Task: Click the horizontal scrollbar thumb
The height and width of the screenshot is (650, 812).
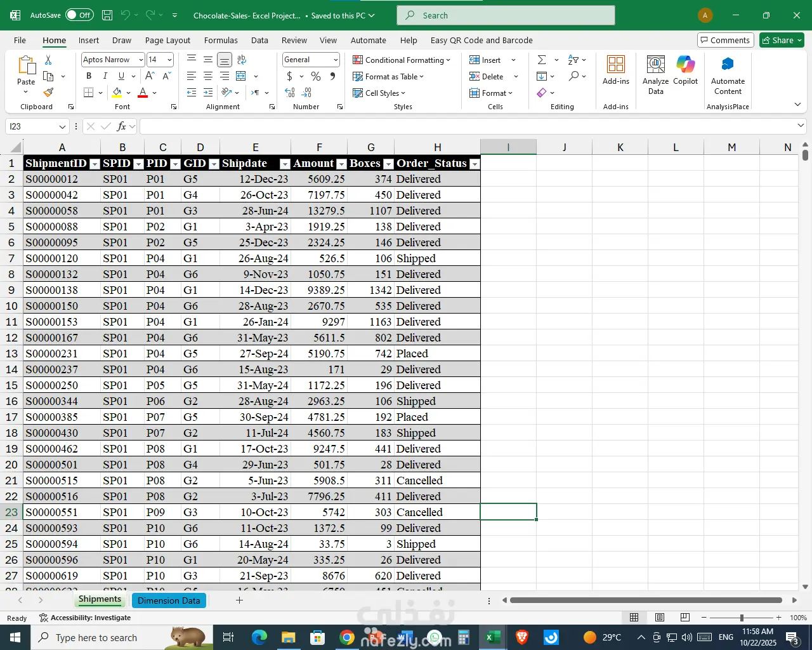Action: pos(646,600)
